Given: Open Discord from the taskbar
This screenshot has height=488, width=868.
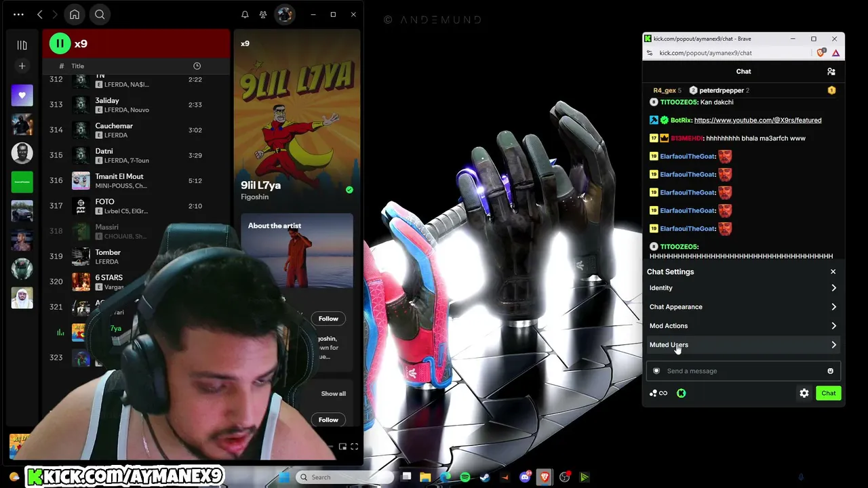Looking at the screenshot, I should [x=525, y=477].
